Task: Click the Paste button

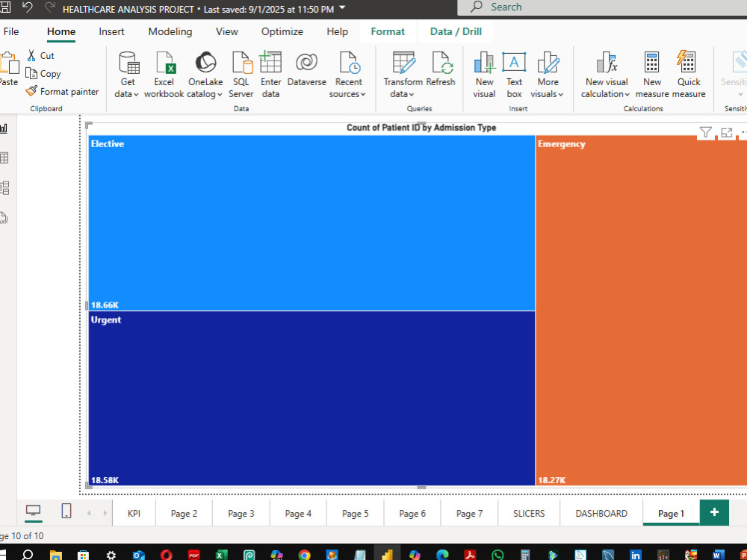Action: coord(8,69)
